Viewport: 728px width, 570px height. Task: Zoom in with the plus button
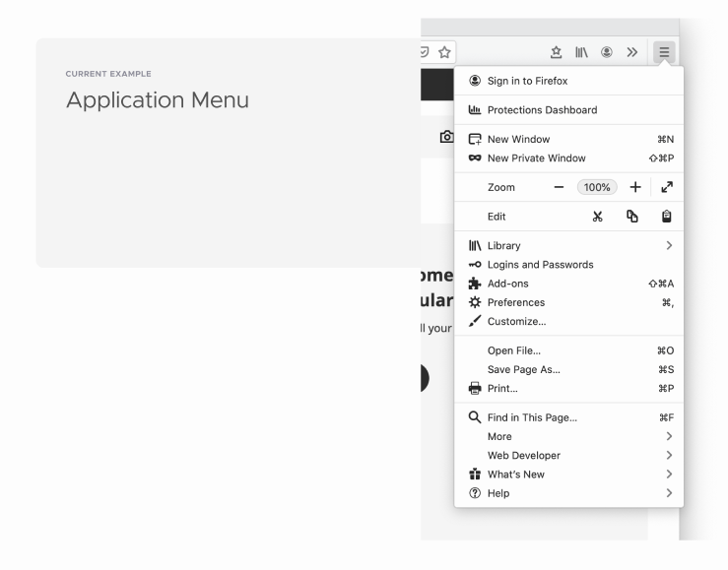(x=635, y=187)
